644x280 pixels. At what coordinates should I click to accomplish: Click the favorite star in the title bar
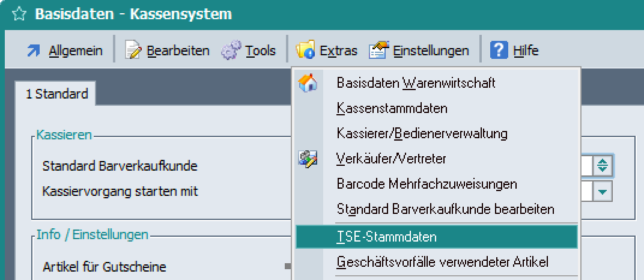[x=19, y=14]
